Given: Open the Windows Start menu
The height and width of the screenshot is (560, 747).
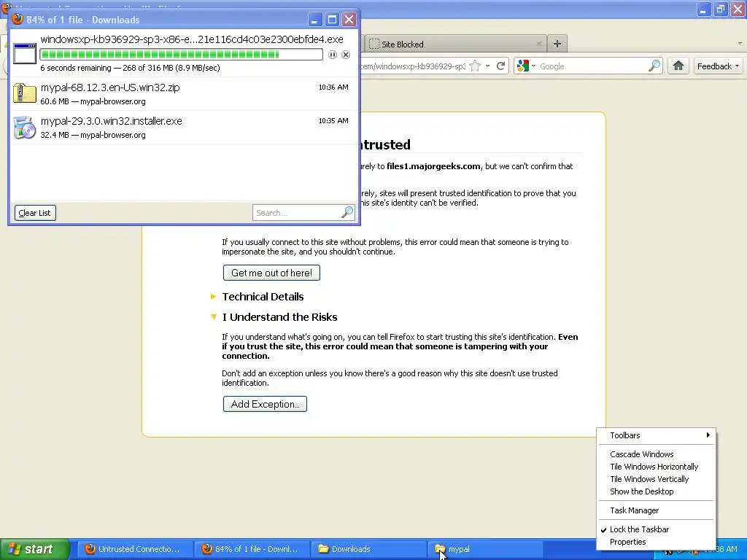Looking at the screenshot, I should point(35,549).
